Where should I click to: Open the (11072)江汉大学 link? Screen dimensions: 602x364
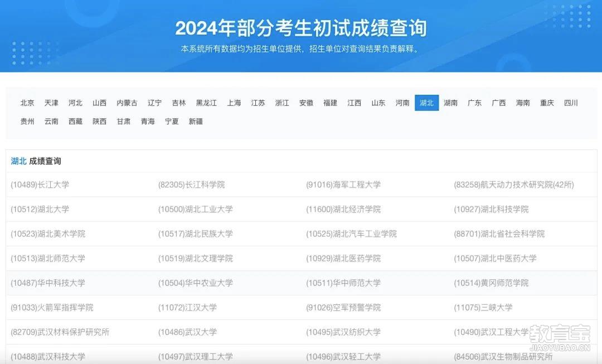[x=187, y=308]
